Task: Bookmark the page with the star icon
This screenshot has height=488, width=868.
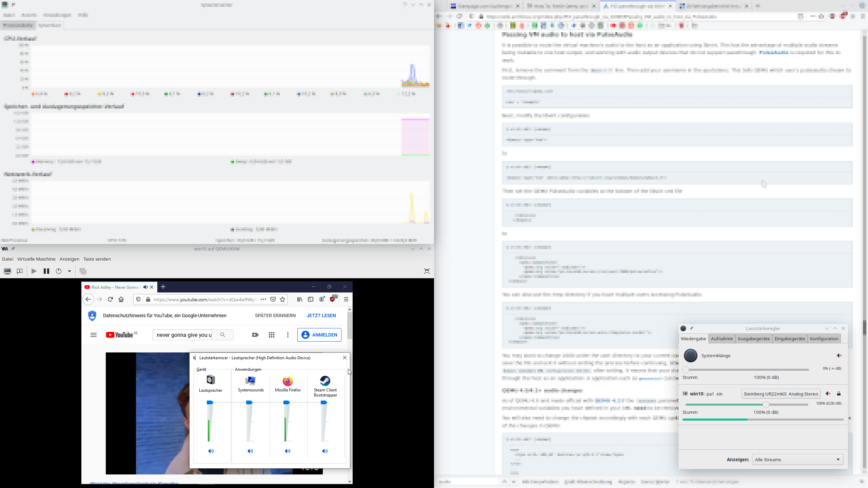Action: coord(282,299)
